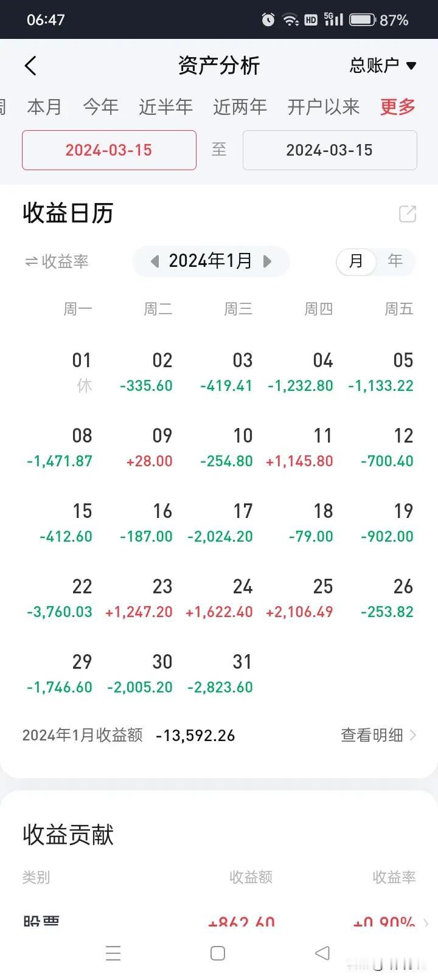Tap Android recent apps menu icon
Screen dimensions: 438x980
point(113,953)
